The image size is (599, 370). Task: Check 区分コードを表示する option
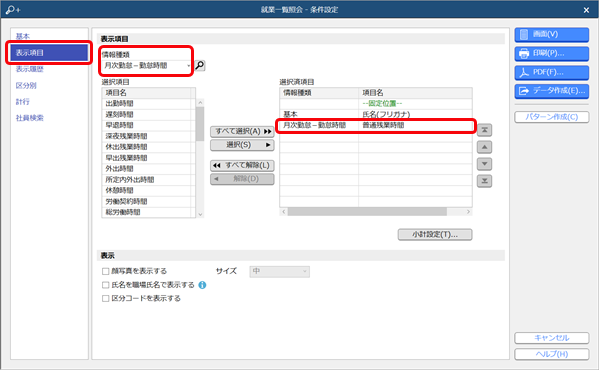pyautogui.click(x=105, y=298)
